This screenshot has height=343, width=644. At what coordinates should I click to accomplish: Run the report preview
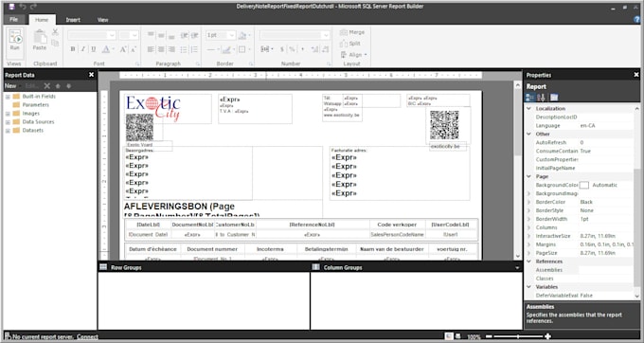[x=15, y=41]
